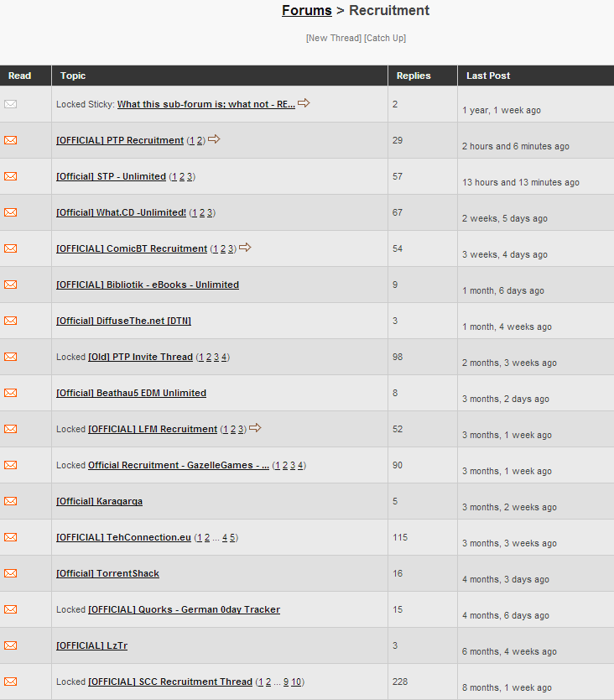
Task: Open the [OFFICIAL] LFM Recruitment thread
Action: click(x=153, y=430)
